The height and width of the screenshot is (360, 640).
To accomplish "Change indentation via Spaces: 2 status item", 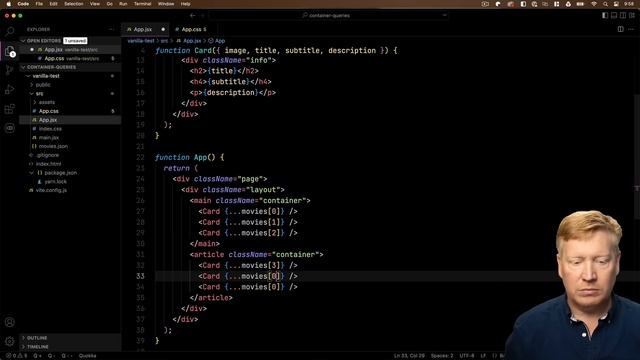I will pos(442,356).
